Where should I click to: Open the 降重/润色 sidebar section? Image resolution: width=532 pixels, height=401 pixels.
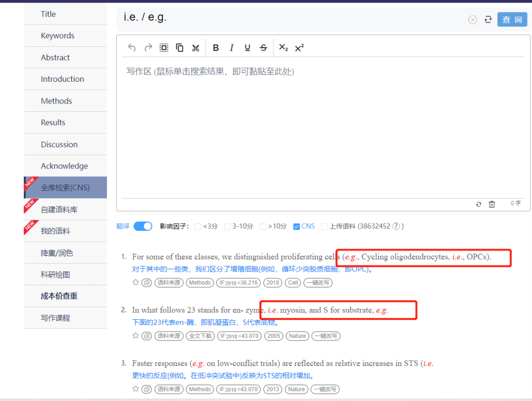pyautogui.click(x=56, y=252)
